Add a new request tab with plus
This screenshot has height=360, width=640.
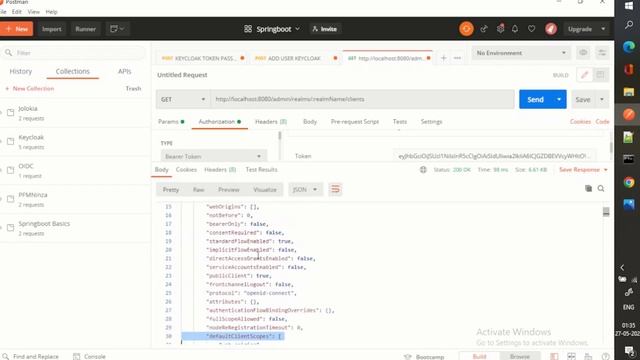point(443,58)
